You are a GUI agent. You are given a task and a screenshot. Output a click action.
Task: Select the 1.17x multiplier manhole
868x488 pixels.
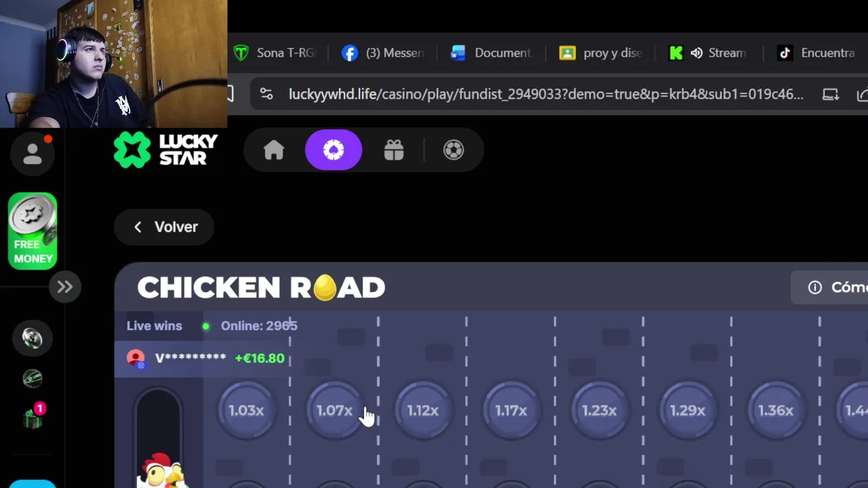(x=511, y=411)
